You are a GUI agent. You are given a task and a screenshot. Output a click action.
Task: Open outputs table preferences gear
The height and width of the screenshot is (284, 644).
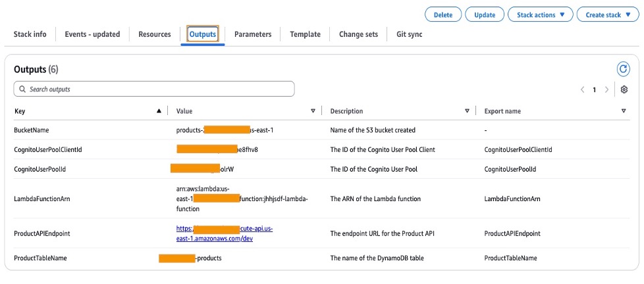(x=624, y=89)
